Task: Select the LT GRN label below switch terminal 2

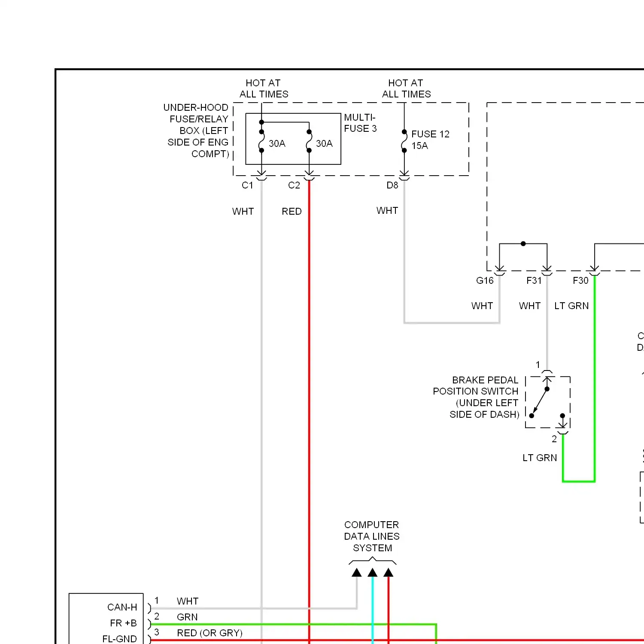Action: tap(540, 458)
